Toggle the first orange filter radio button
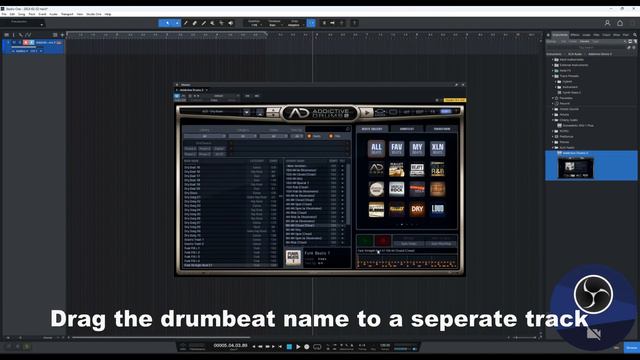The width and height of the screenshot is (640, 360). pyautogui.click(x=309, y=136)
